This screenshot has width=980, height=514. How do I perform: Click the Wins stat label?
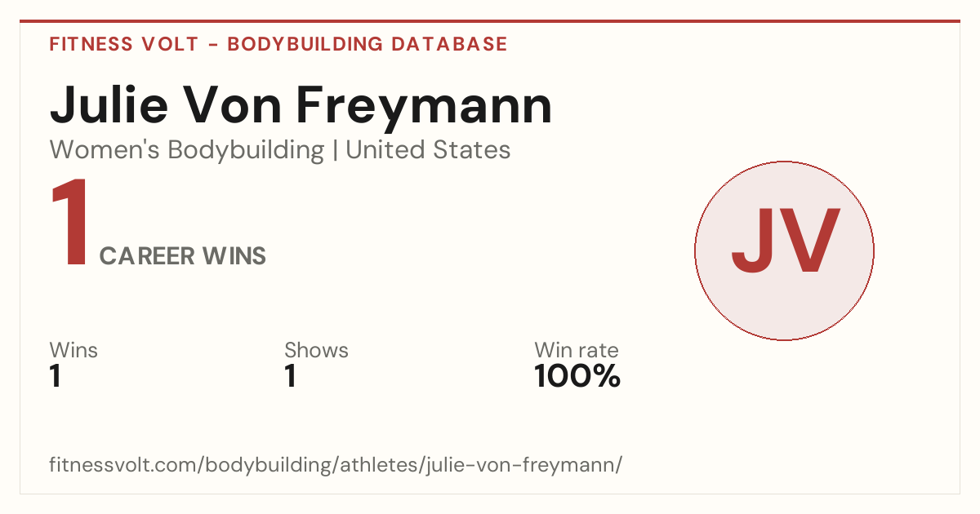click(x=73, y=350)
